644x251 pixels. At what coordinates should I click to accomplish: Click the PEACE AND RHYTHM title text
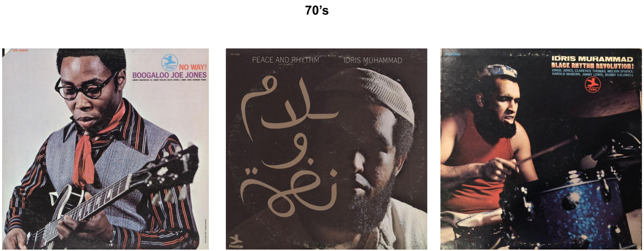(x=286, y=60)
